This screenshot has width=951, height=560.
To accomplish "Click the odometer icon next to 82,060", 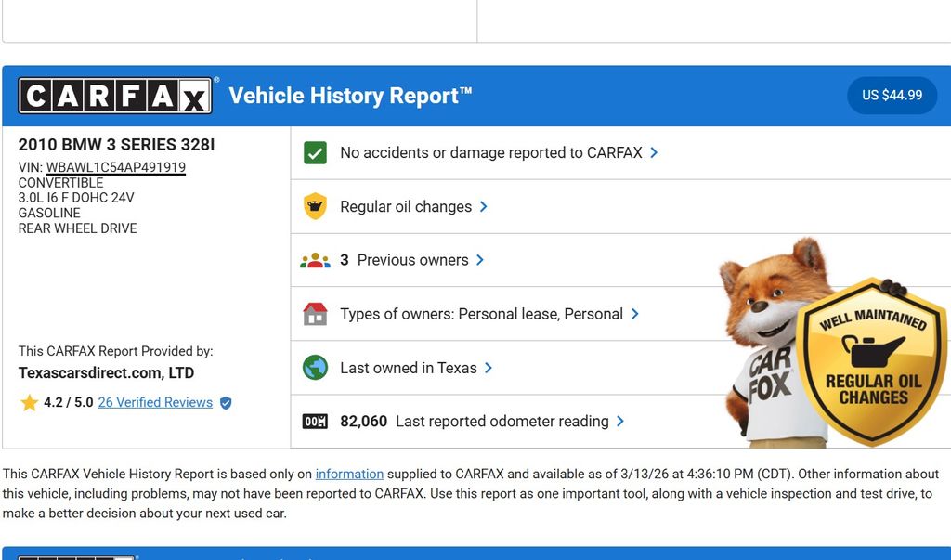I will 316,422.
